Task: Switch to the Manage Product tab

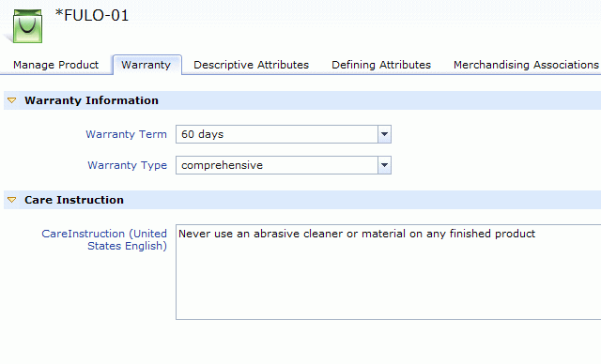Action: (x=56, y=65)
